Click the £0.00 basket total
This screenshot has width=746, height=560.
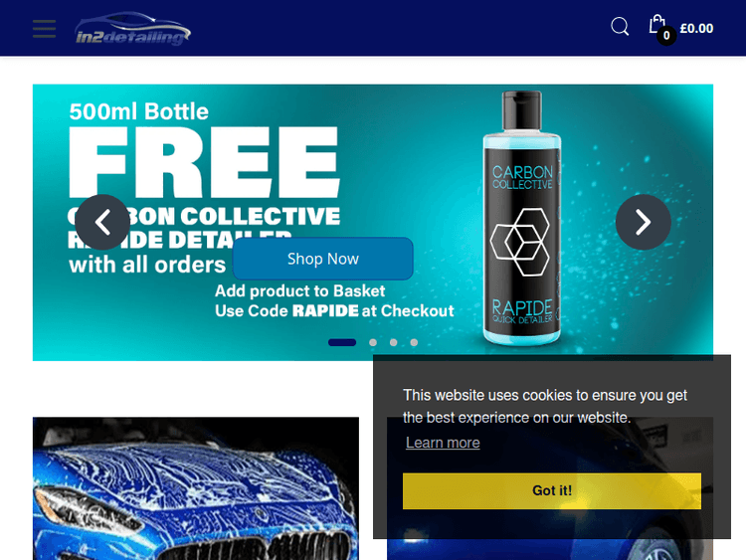[x=696, y=29]
